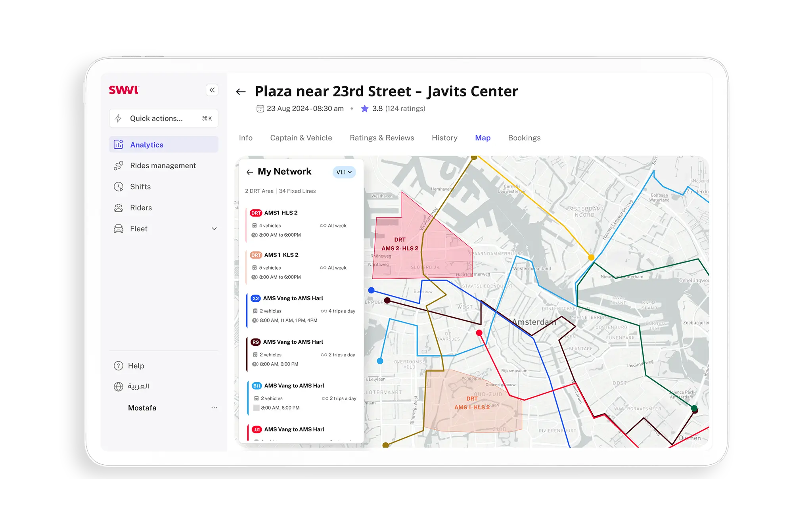
Task: Open the V1.1 version dropdown
Action: [344, 172]
